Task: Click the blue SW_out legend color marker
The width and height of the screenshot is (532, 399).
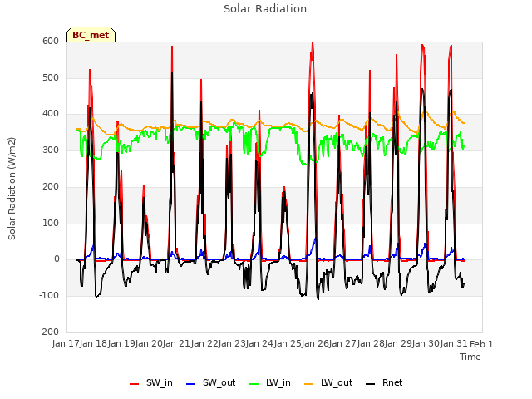Action: point(191,384)
